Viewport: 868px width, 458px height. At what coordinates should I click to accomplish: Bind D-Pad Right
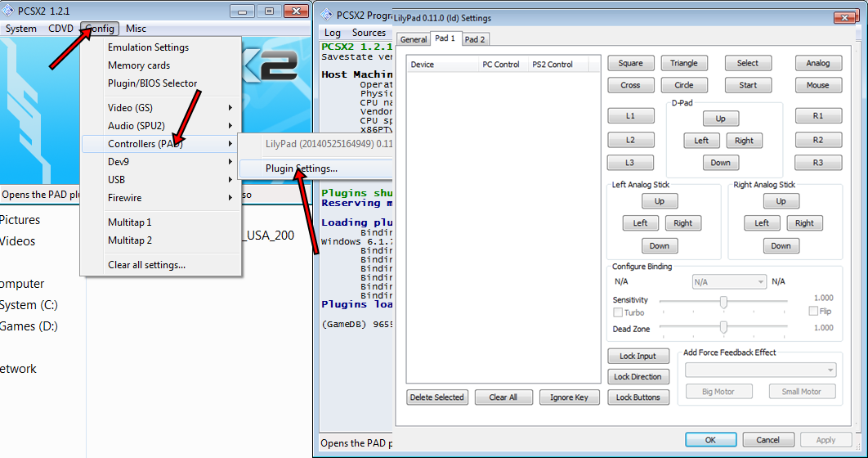click(x=744, y=141)
